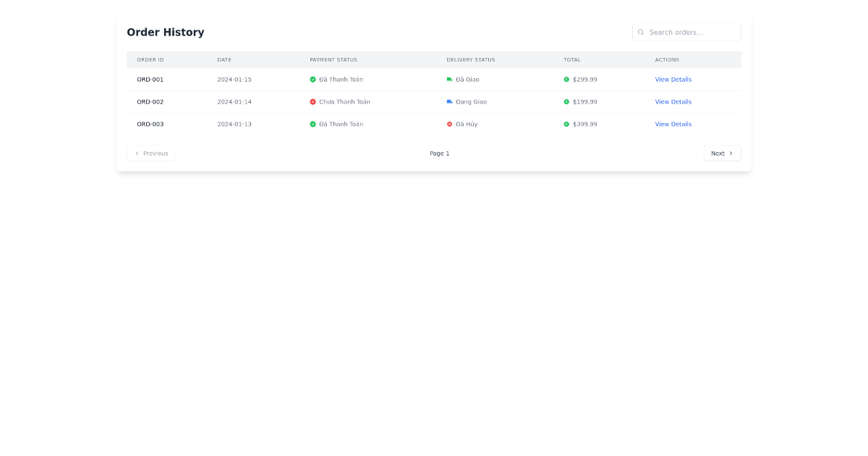868x456 pixels.
Task: Click the left chevron in the Previous button
Action: pyautogui.click(x=137, y=153)
